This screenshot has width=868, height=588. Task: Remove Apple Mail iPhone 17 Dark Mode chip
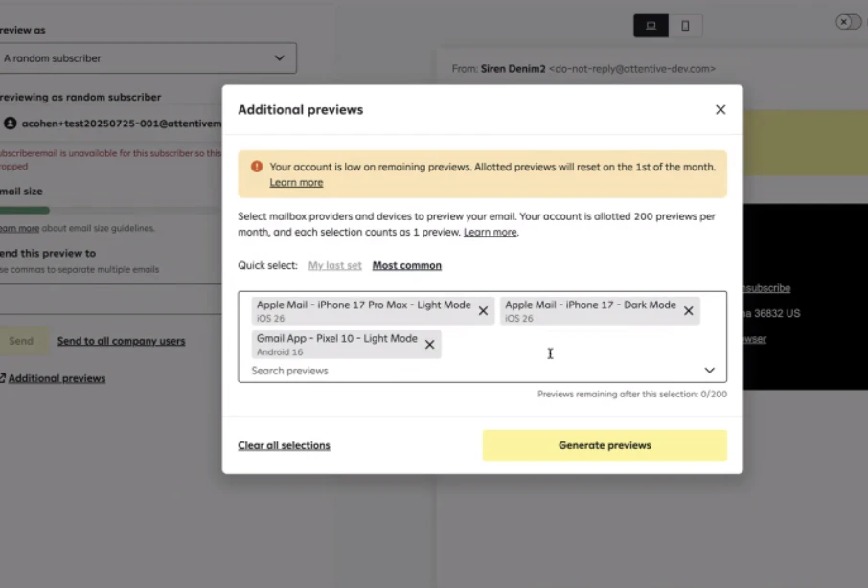688,311
